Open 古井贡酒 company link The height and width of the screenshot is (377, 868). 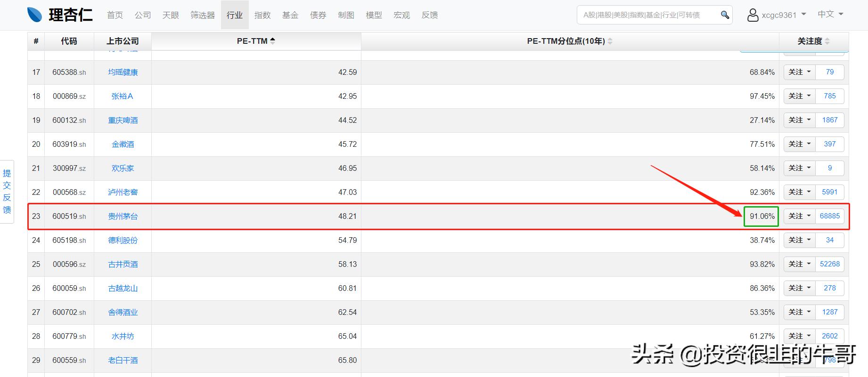123,264
